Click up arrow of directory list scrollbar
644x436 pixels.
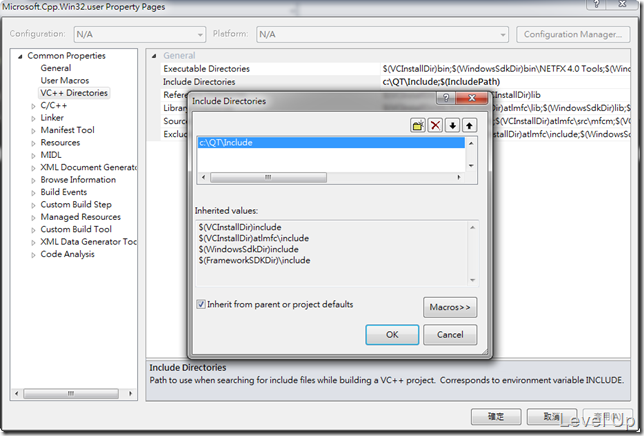pyautogui.click(x=471, y=143)
